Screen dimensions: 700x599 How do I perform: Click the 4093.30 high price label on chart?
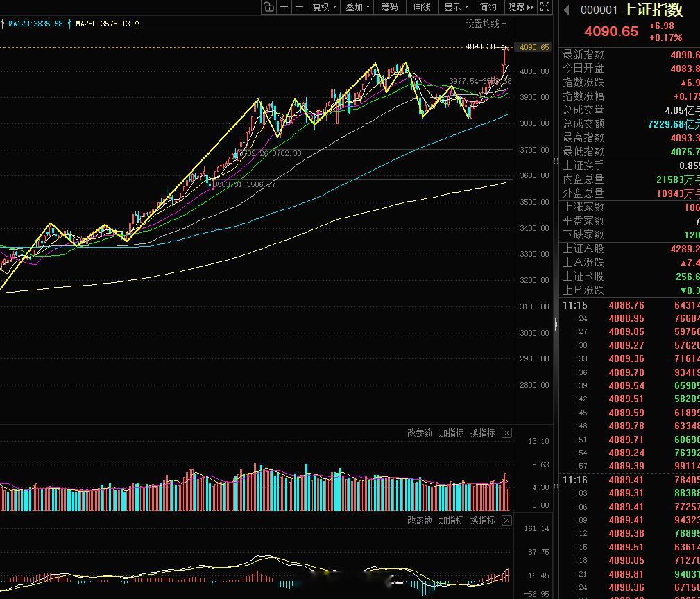coord(480,46)
